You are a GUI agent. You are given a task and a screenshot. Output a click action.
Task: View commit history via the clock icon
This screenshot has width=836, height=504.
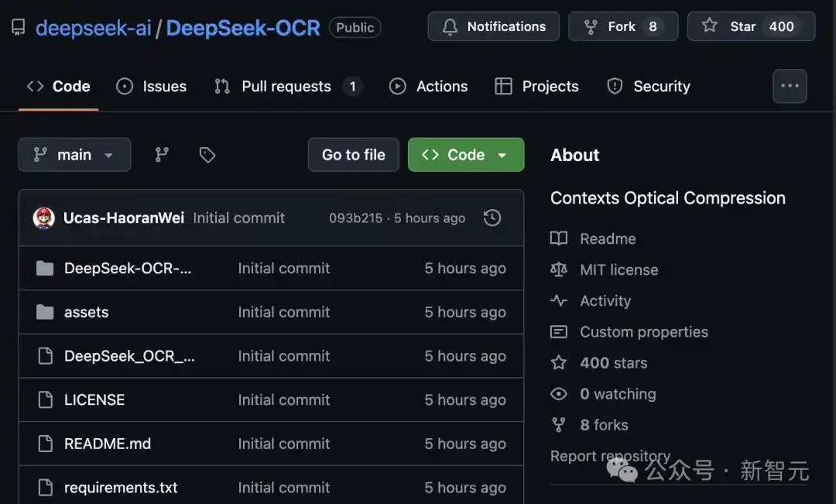492,218
